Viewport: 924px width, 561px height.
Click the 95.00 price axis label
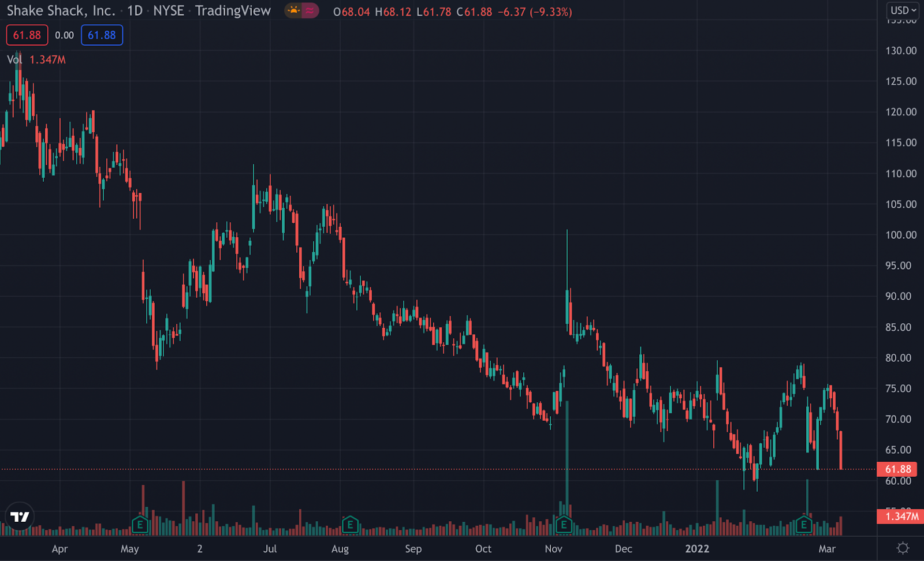pos(899,265)
